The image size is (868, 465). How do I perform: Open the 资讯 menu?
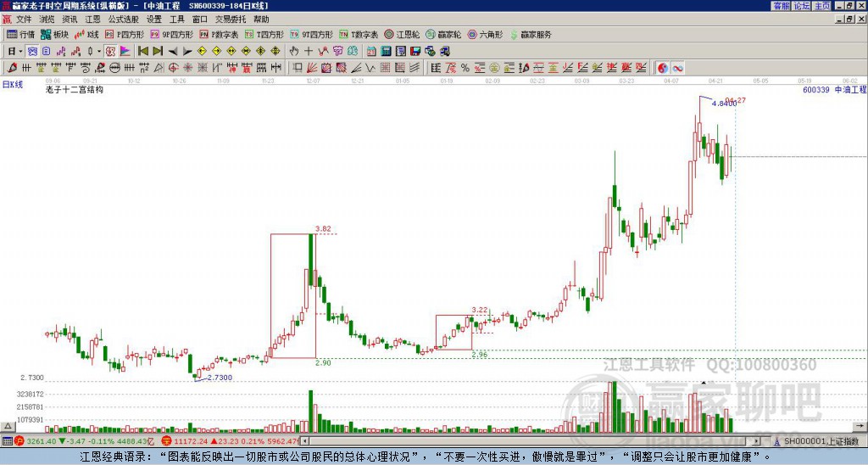[x=70, y=20]
